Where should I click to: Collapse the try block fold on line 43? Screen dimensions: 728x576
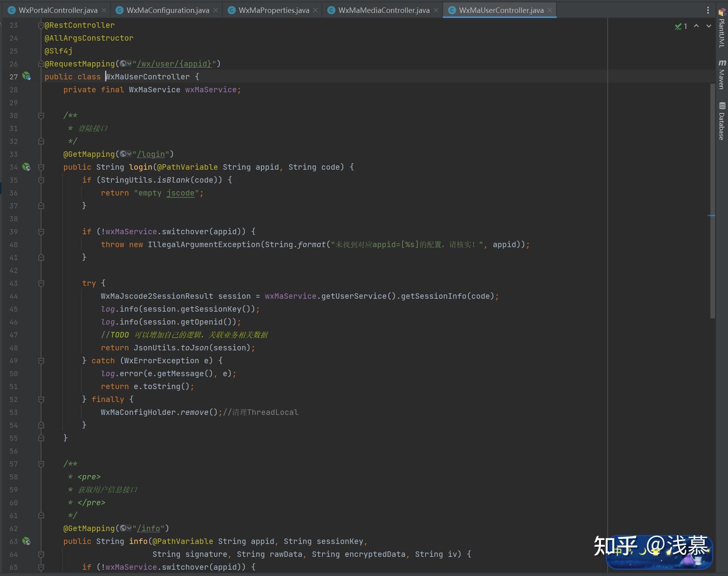click(41, 284)
